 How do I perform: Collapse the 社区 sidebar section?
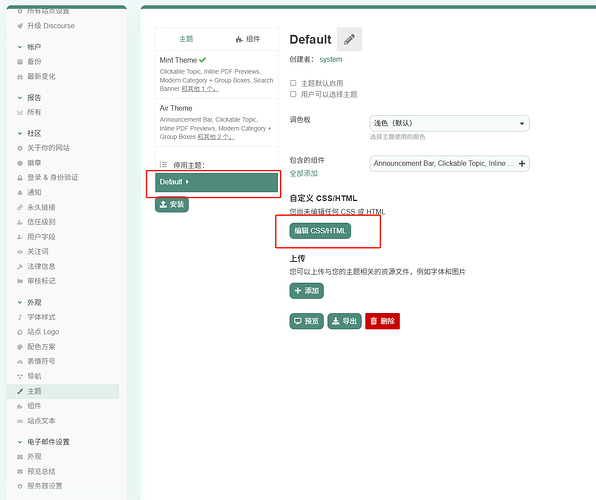tap(20, 133)
